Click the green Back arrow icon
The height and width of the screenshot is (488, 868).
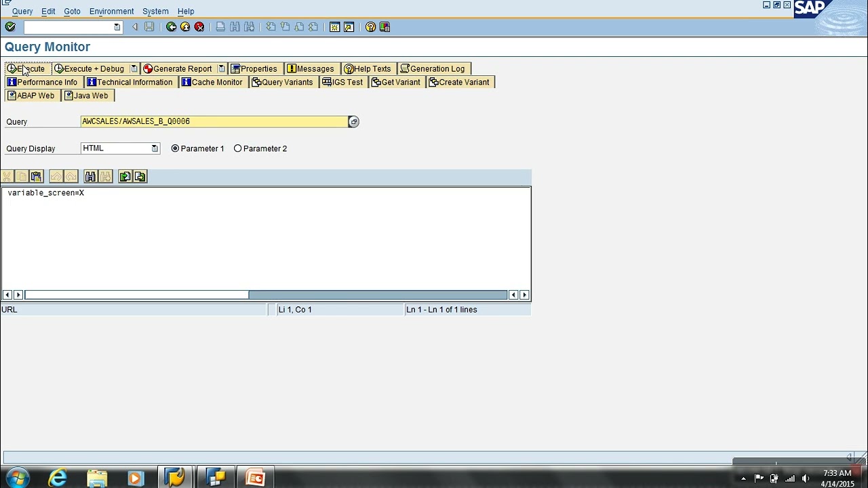(171, 27)
